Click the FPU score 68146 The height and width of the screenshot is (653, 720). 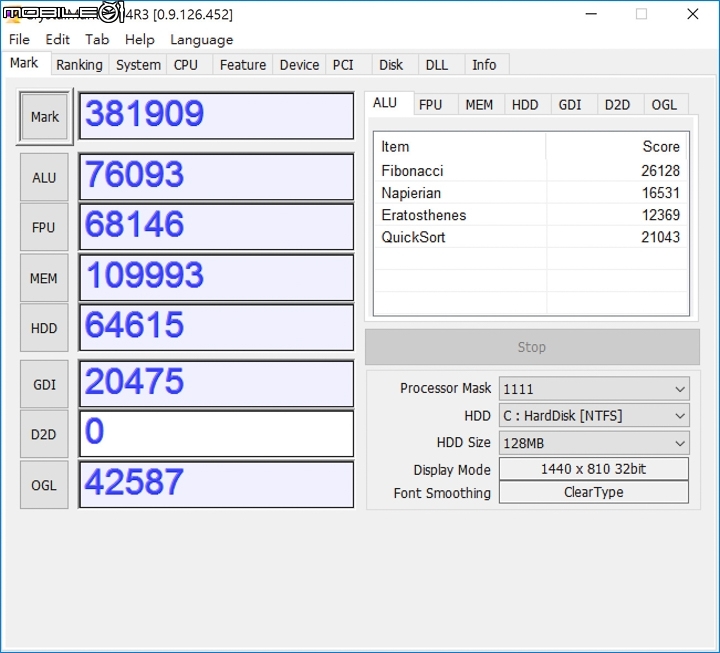pos(216,227)
